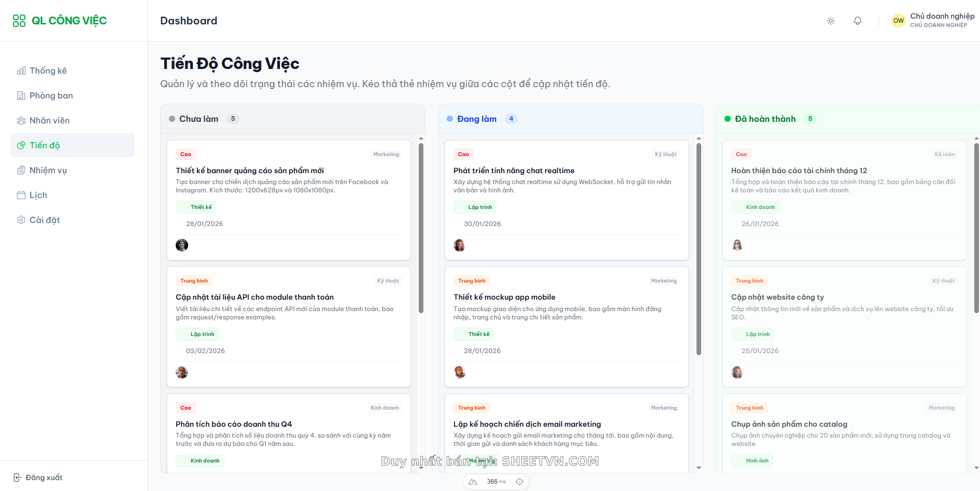Click assignee avatar on 'Thiết kế mockup app mobile'
This screenshot has width=980, height=491.
(459, 372)
